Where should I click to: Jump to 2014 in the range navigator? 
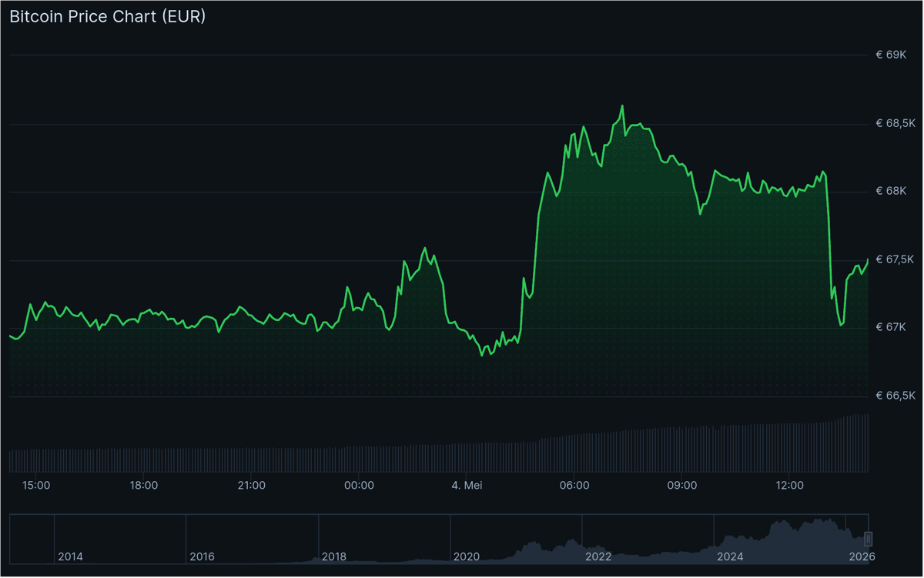(x=71, y=557)
